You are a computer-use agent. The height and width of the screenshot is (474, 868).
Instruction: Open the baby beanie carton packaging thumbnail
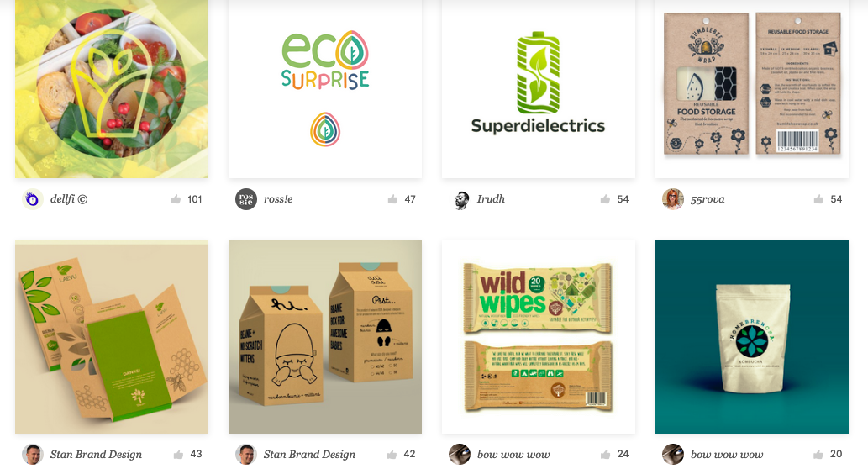pyautogui.click(x=325, y=337)
